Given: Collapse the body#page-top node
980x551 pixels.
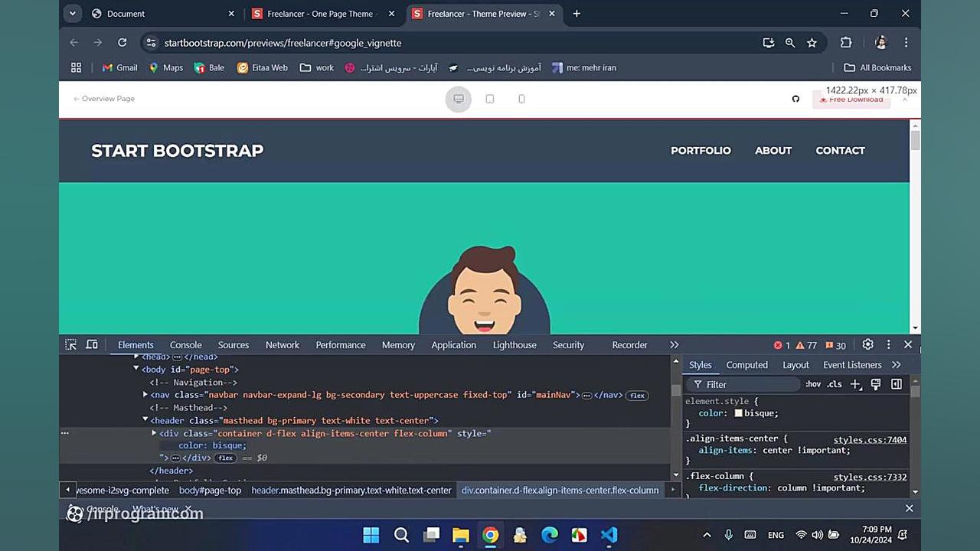Looking at the screenshot, I should coord(136,369).
